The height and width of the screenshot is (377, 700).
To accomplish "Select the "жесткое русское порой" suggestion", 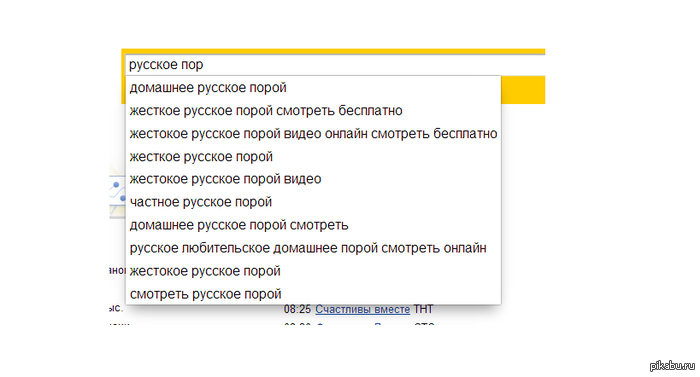I will (313, 157).
